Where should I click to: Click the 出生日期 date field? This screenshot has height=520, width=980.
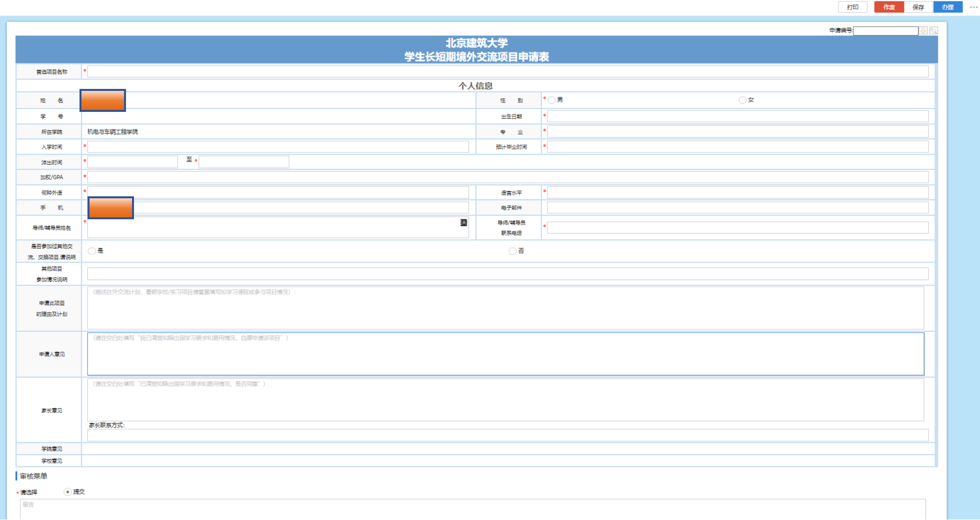pos(737,116)
